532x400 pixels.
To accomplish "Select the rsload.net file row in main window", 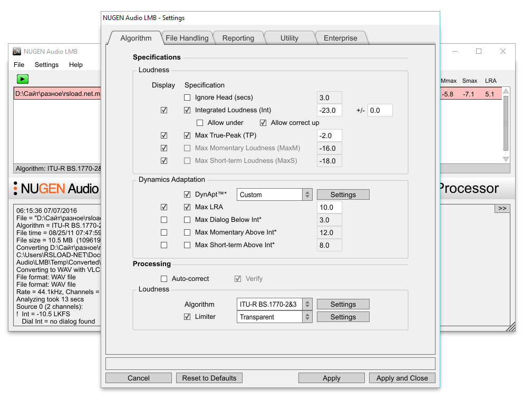I will 57,94.
